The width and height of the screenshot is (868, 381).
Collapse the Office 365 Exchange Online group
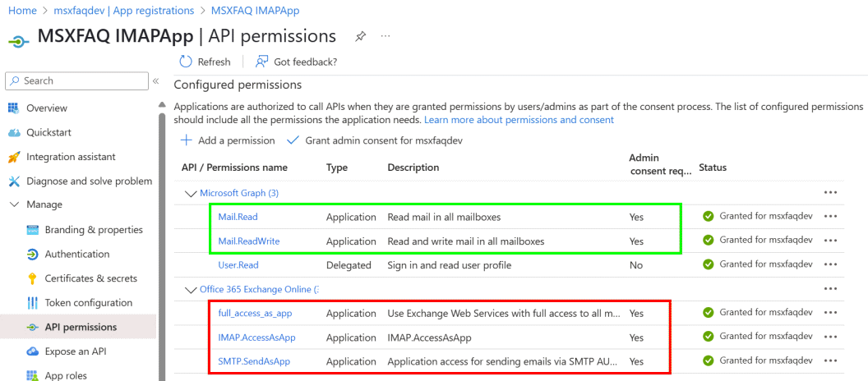click(191, 290)
